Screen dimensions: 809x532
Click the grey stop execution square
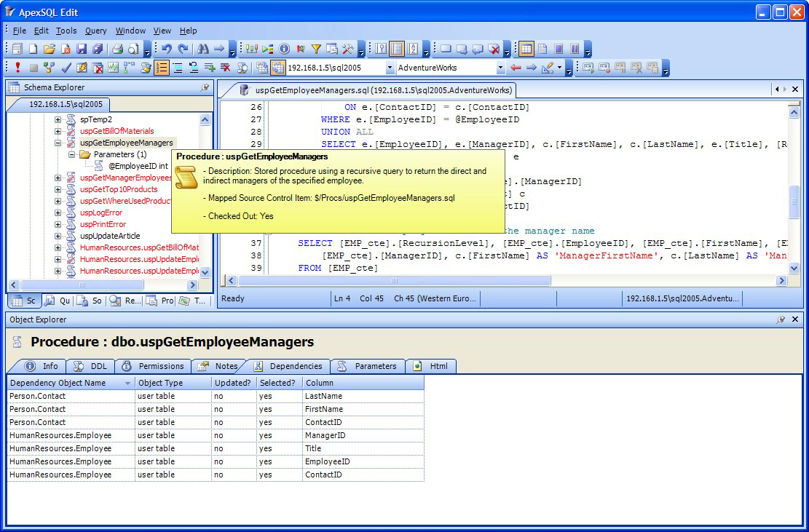pyautogui.click(x=33, y=68)
